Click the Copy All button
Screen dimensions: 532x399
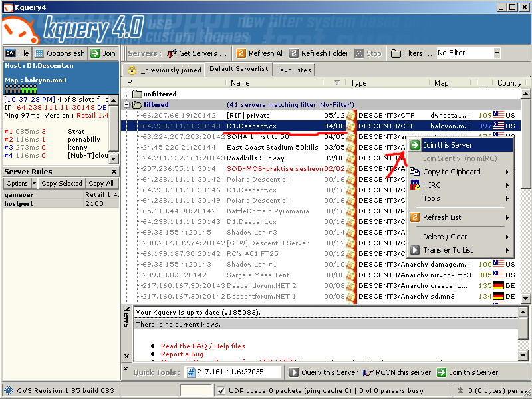point(101,184)
